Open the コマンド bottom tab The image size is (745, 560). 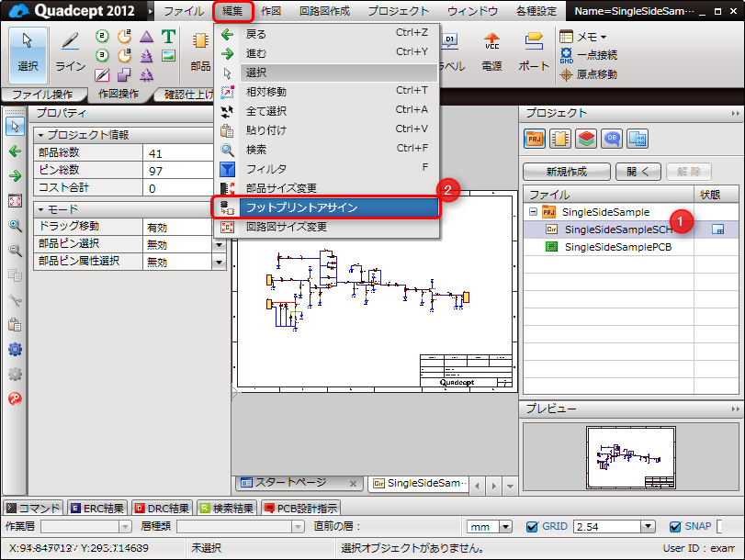[34, 509]
